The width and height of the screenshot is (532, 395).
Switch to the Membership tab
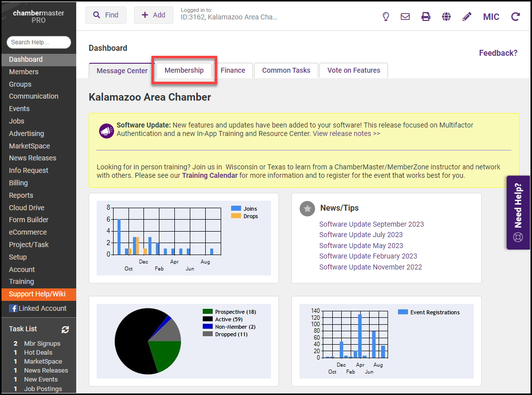tap(184, 70)
